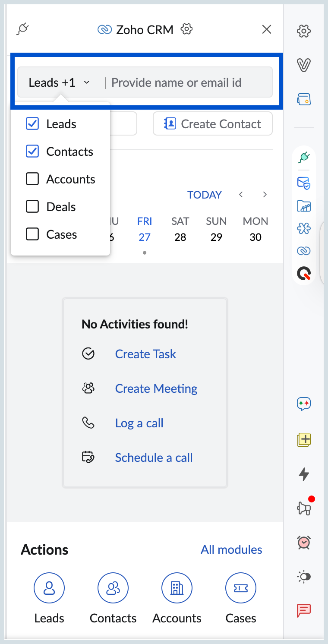The height and width of the screenshot is (644, 328).
Task: Toggle the day/night mode switch icon
Action: tap(304, 577)
